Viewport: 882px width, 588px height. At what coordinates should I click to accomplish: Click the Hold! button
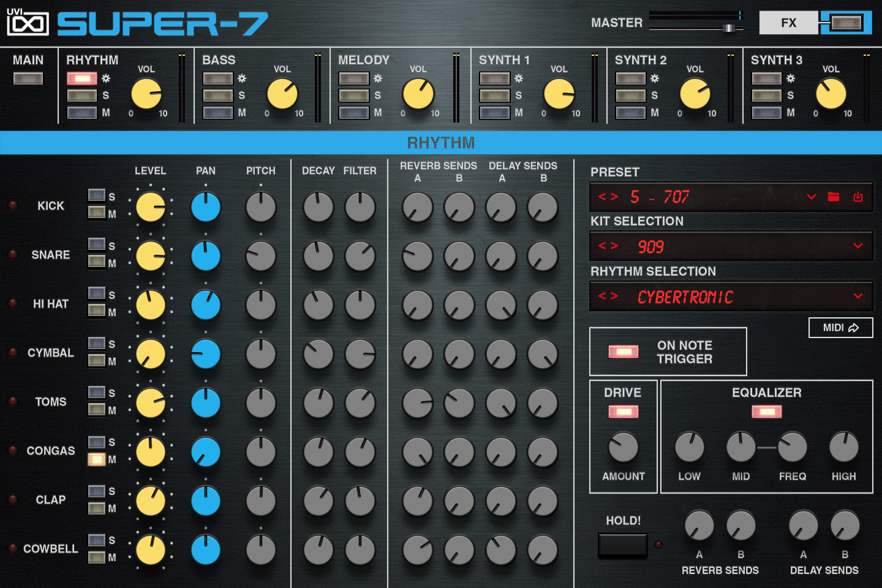[x=623, y=545]
